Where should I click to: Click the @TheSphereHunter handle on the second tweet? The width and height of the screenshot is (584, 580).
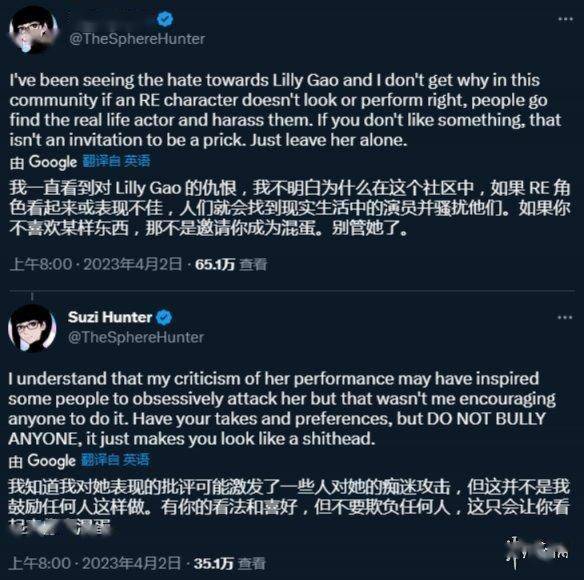[x=136, y=337]
